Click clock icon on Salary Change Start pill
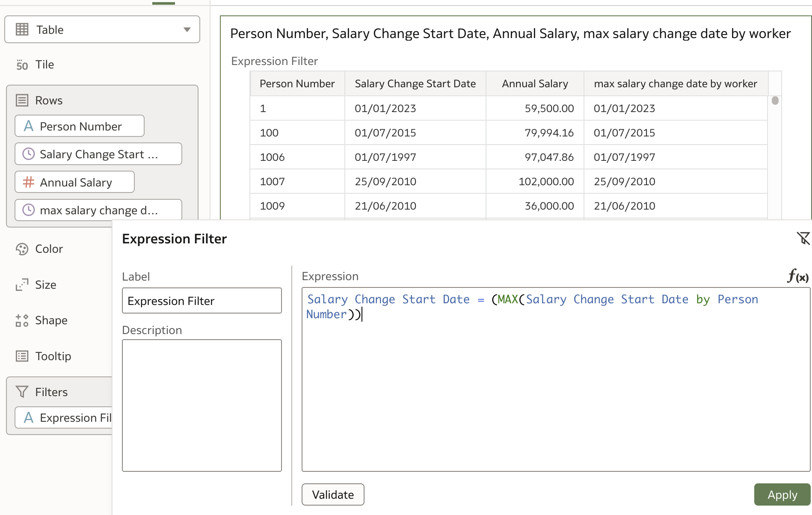This screenshot has height=515, width=812. (x=28, y=154)
